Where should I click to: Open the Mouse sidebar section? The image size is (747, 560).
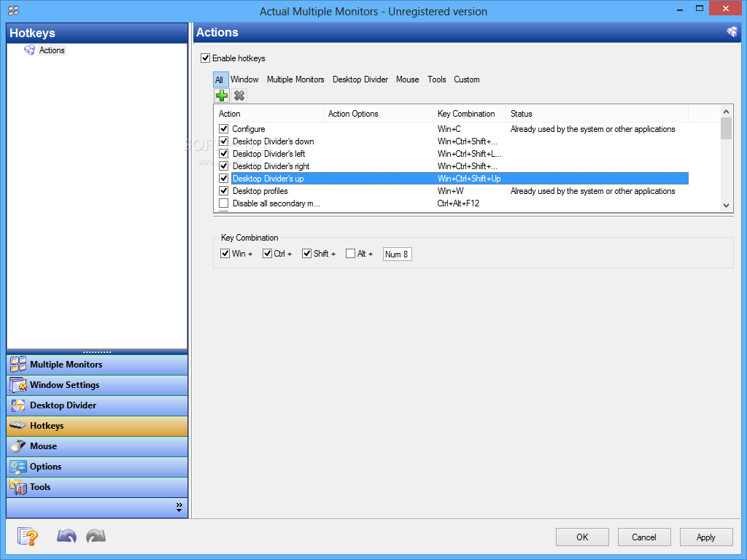tap(97, 447)
